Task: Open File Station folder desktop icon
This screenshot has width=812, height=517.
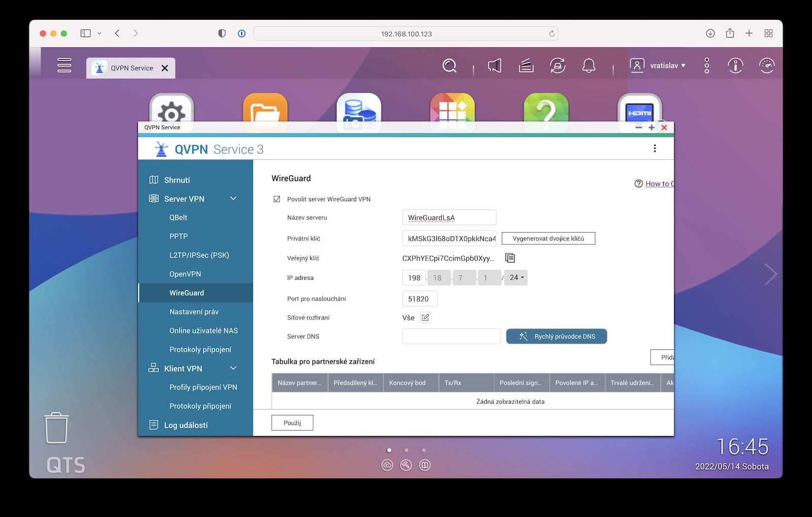Action: pos(265,108)
